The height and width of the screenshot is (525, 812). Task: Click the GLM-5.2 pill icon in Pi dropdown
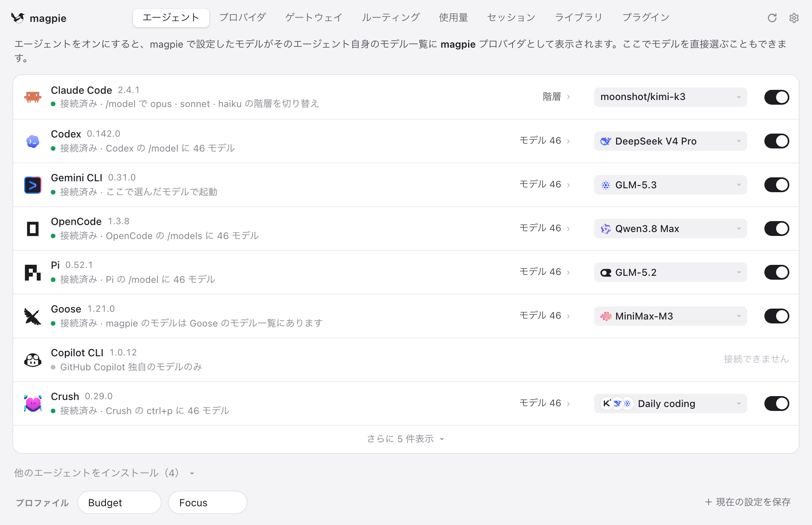605,272
